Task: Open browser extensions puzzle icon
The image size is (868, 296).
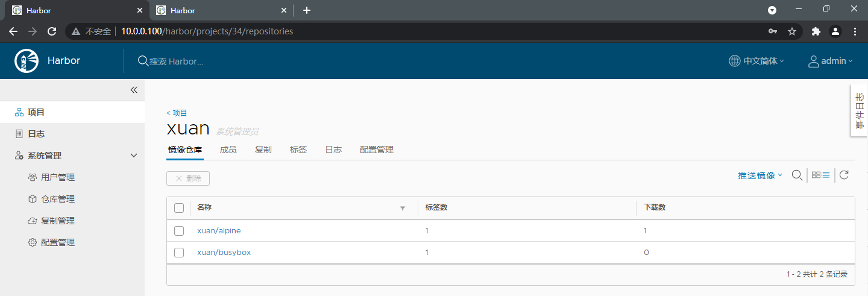Action: coord(816,31)
